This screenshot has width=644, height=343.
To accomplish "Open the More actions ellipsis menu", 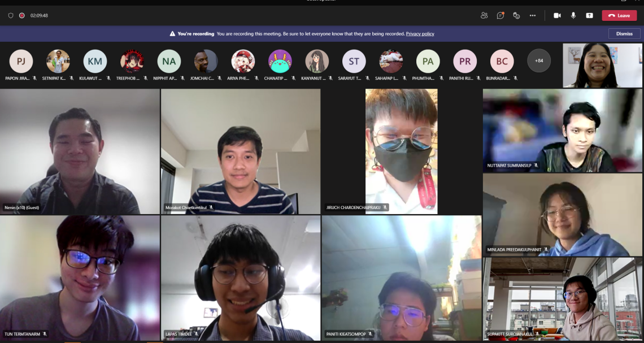I will pos(532,15).
